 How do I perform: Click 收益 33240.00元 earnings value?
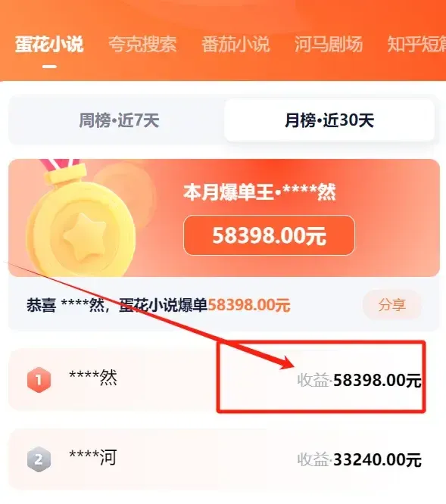tap(359, 459)
